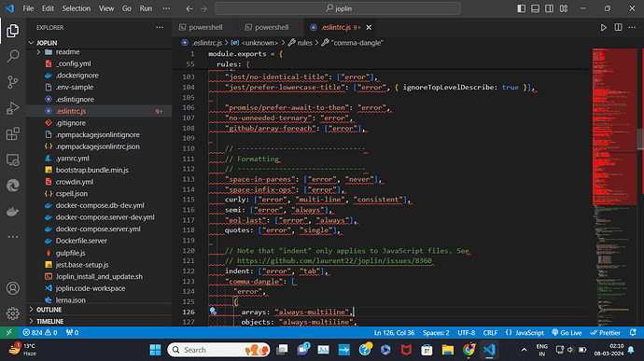Open the Run and Debug view

(13, 108)
